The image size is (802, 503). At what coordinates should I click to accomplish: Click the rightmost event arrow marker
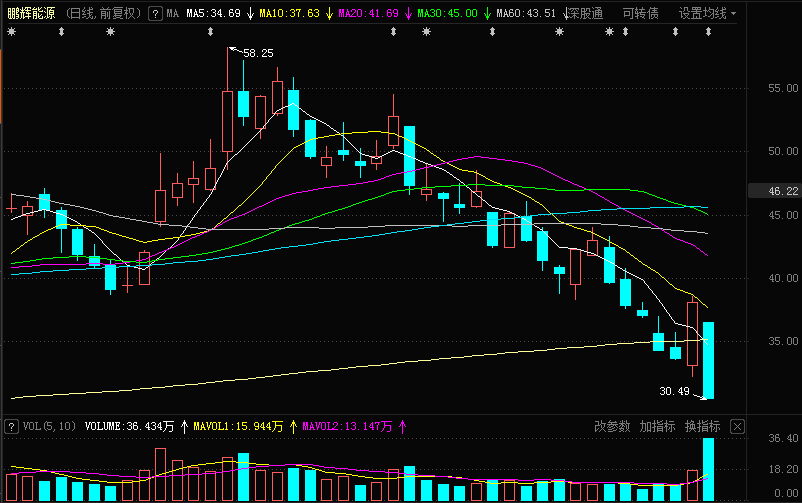click(x=708, y=32)
